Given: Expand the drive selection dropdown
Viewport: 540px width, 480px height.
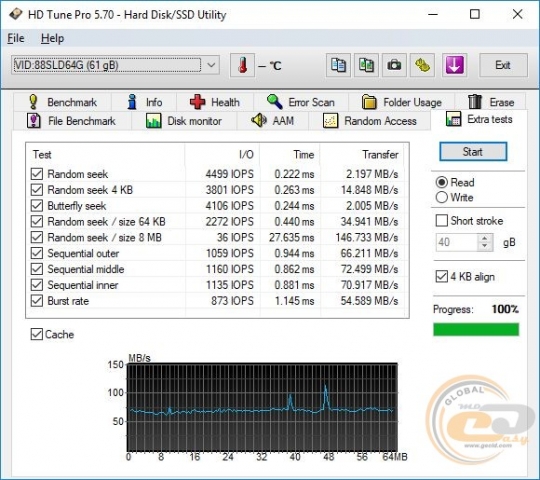Looking at the screenshot, I should click(211, 65).
